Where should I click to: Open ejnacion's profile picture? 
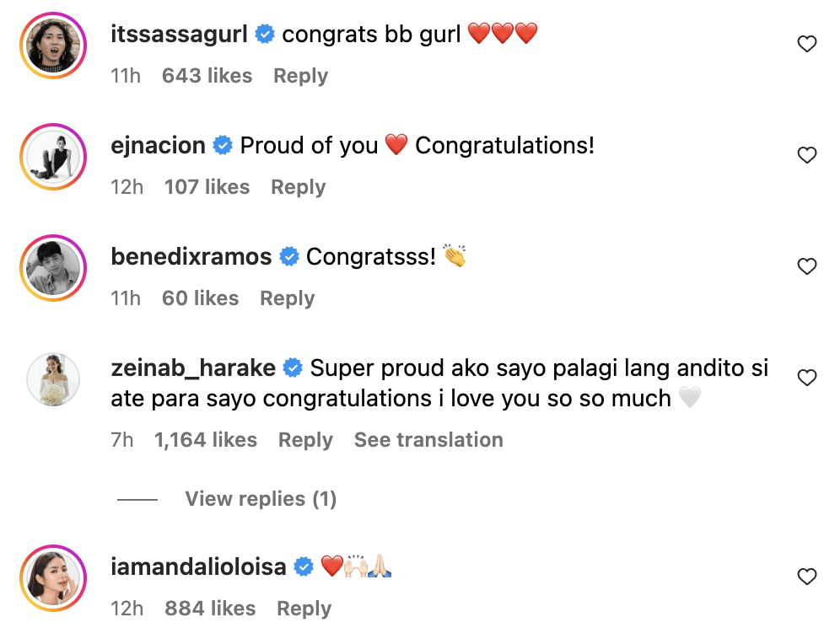point(53,157)
